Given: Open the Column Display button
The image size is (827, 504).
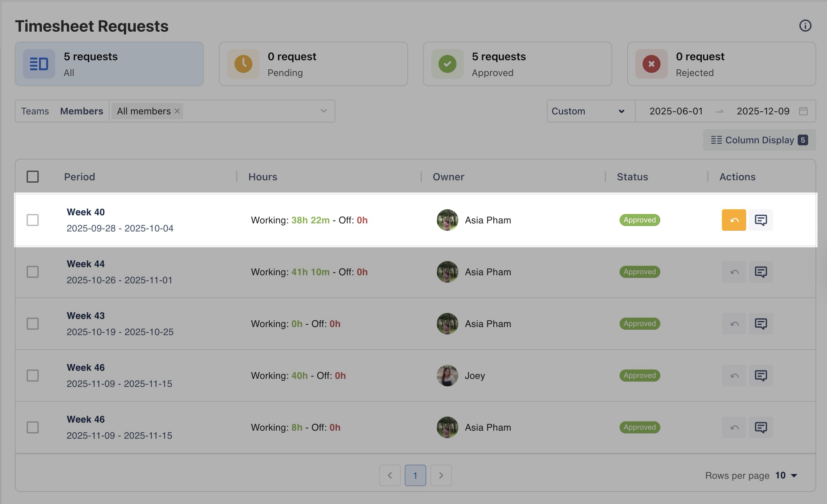Looking at the screenshot, I should pos(759,140).
